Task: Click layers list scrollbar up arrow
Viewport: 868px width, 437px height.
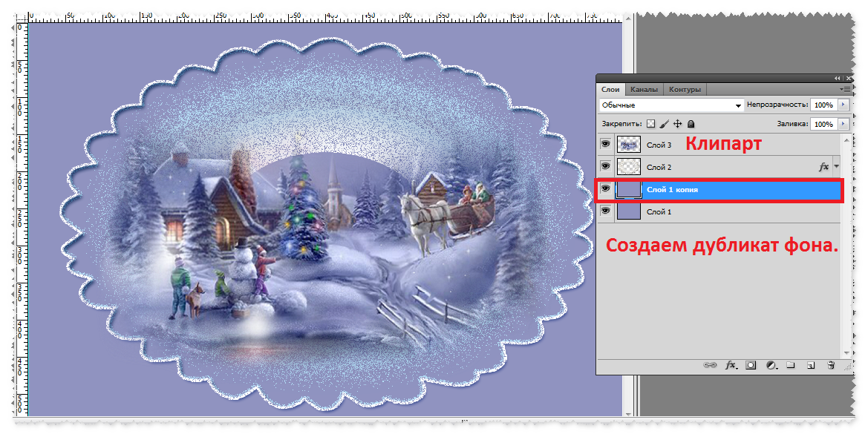Action: 846,140
